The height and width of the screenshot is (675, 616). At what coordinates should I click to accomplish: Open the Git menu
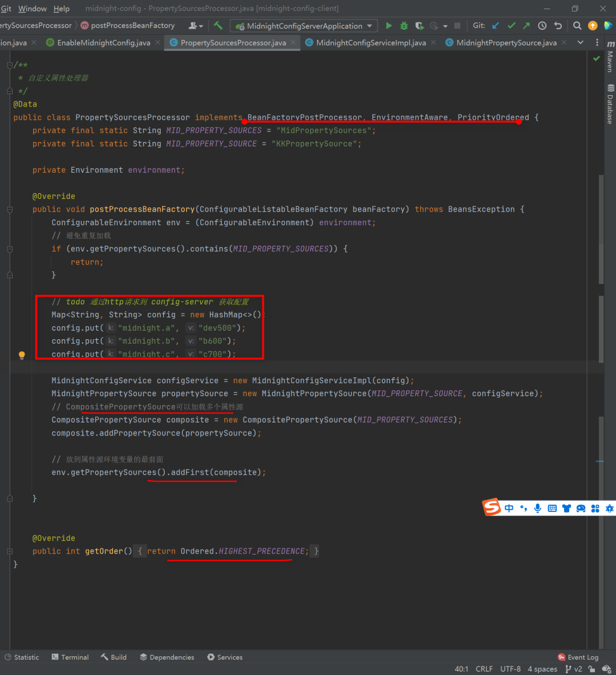[6, 9]
